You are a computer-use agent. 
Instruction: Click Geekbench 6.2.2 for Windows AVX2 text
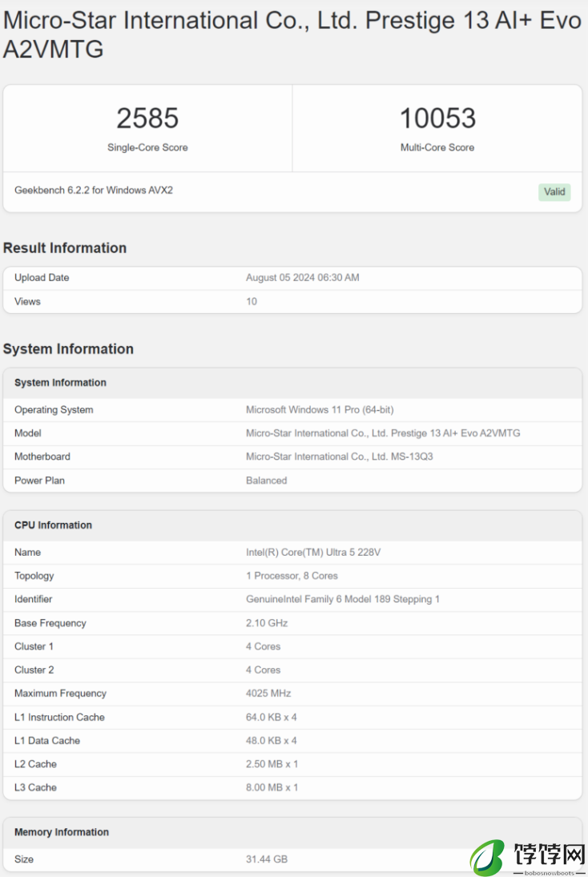click(x=94, y=190)
